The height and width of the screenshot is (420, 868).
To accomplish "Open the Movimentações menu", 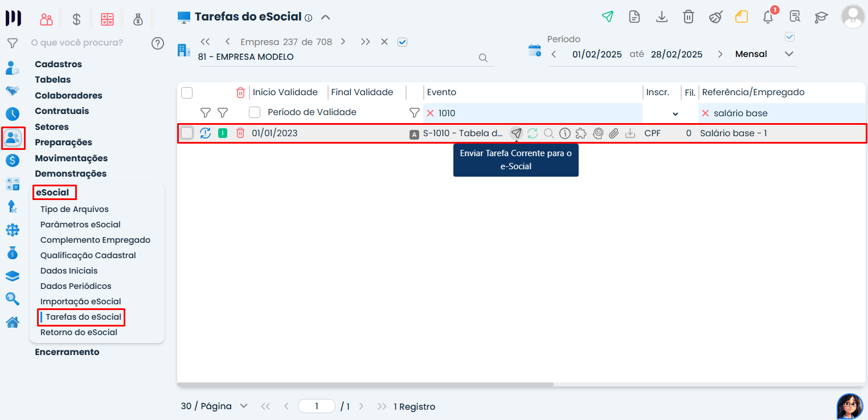I will (x=71, y=158).
